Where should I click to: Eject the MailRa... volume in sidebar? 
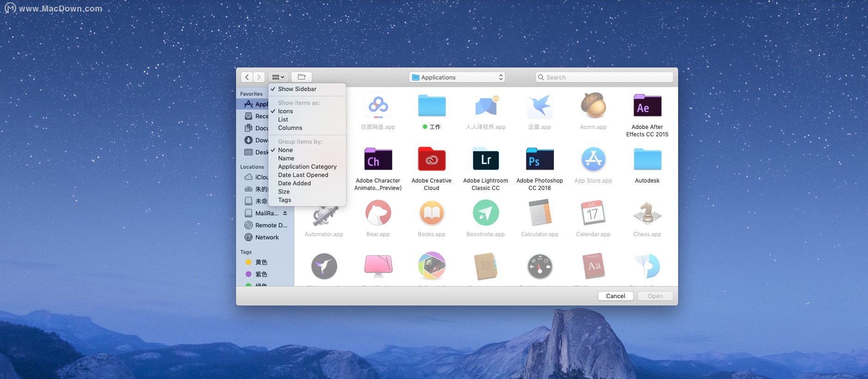285,213
